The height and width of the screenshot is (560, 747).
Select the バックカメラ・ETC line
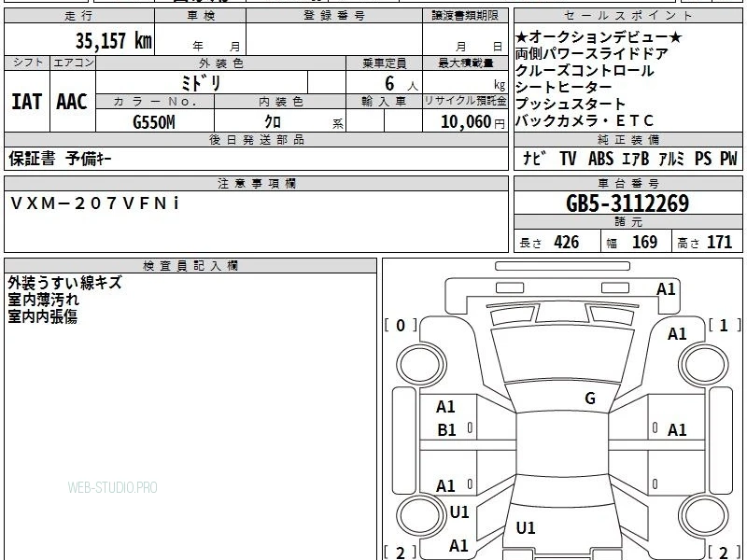[585, 120]
